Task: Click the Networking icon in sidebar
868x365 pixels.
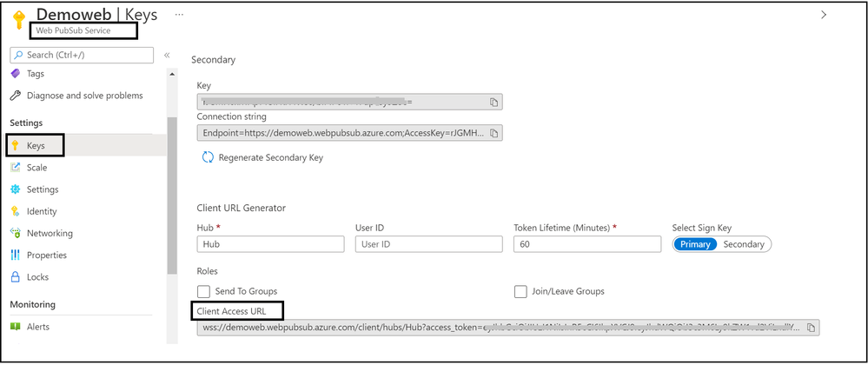Action: click(16, 233)
